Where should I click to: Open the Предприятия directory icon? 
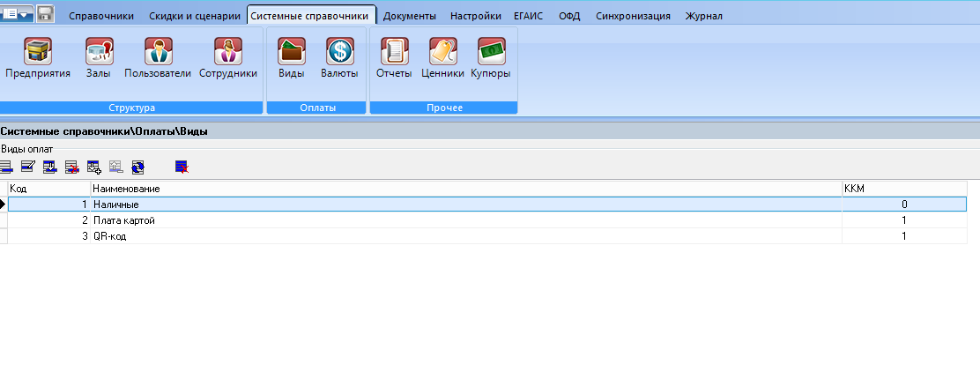pyautogui.click(x=38, y=50)
